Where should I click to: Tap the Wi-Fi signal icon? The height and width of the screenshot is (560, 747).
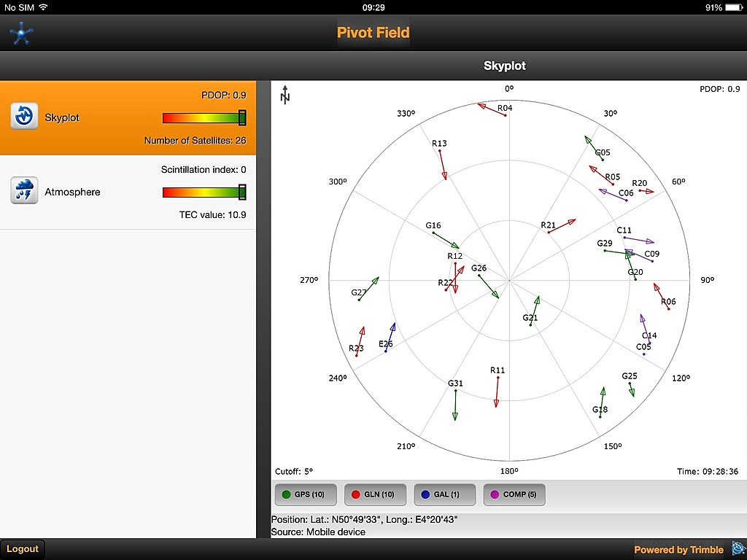(43, 7)
